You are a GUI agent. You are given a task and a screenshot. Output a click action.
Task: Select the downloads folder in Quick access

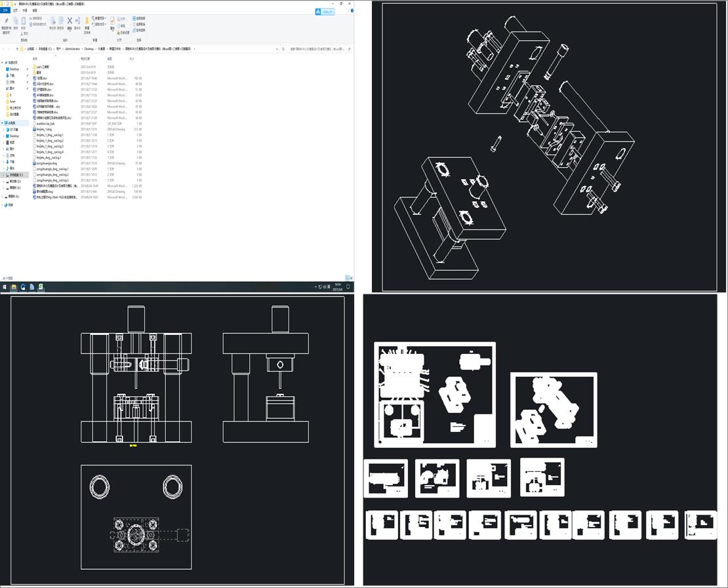(x=12, y=75)
